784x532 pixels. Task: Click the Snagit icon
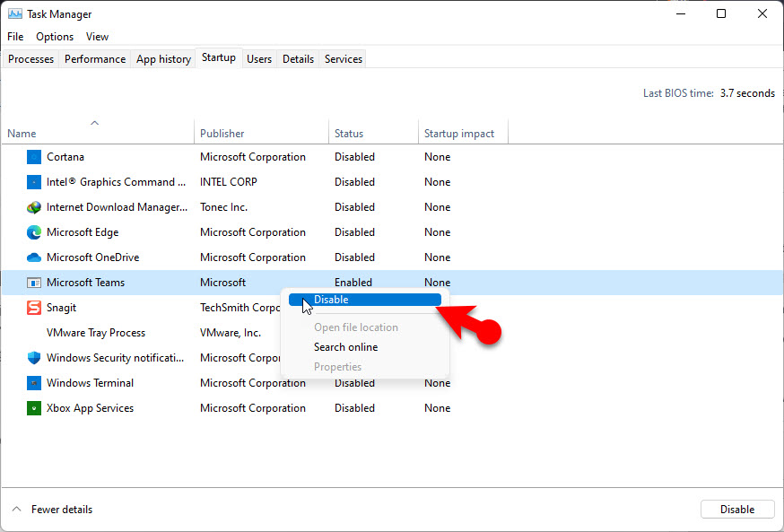tap(33, 308)
